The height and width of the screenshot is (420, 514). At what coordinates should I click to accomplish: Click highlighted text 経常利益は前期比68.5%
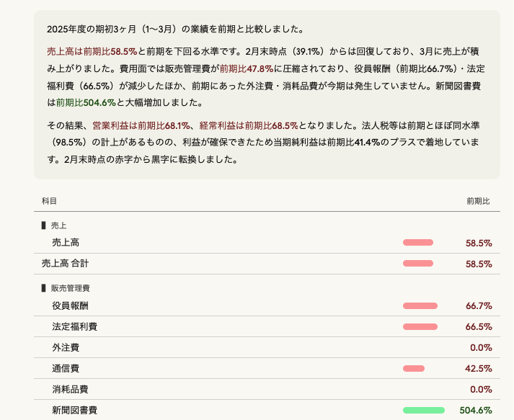(239, 125)
